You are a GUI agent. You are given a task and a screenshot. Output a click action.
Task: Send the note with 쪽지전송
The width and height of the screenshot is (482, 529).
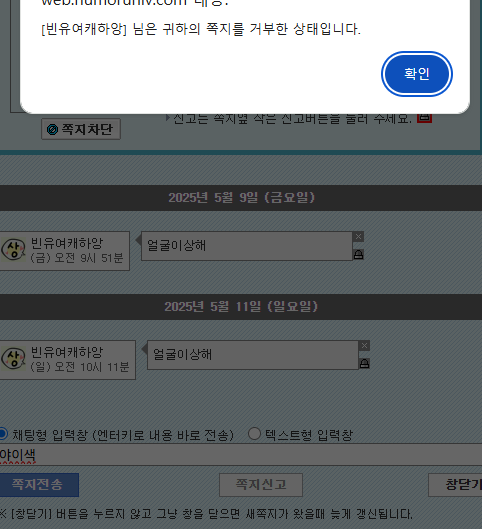[x=38, y=485]
